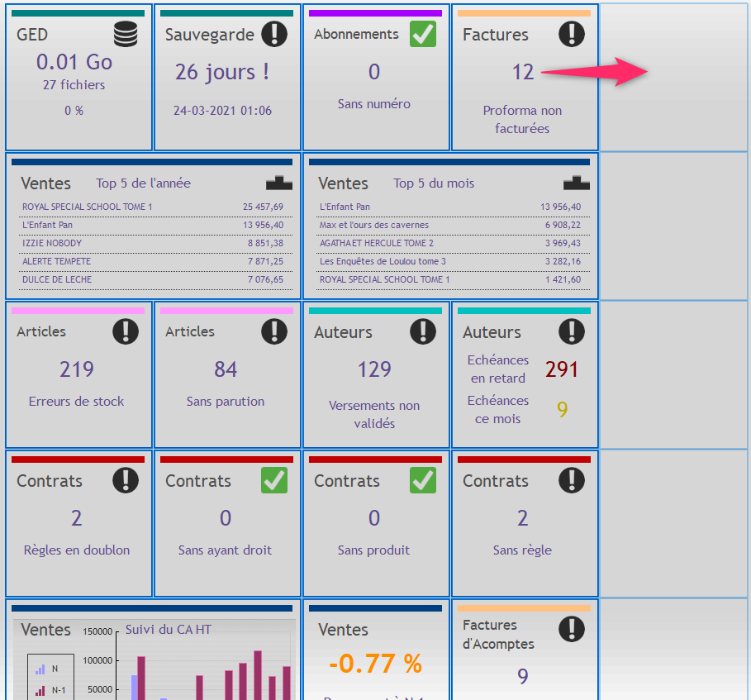751x700 pixels.
Task: Click the Echéances ce mois label
Action: click(x=498, y=410)
